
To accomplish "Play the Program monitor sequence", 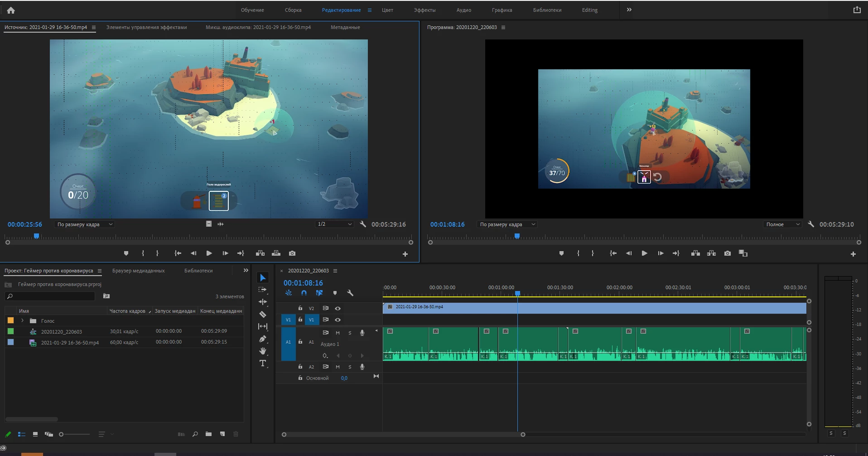I will (644, 253).
